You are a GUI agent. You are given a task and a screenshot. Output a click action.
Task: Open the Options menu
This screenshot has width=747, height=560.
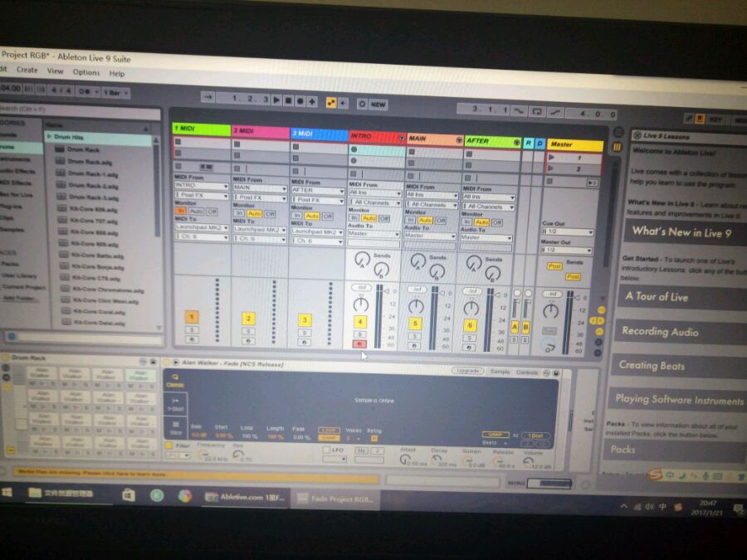(x=86, y=72)
